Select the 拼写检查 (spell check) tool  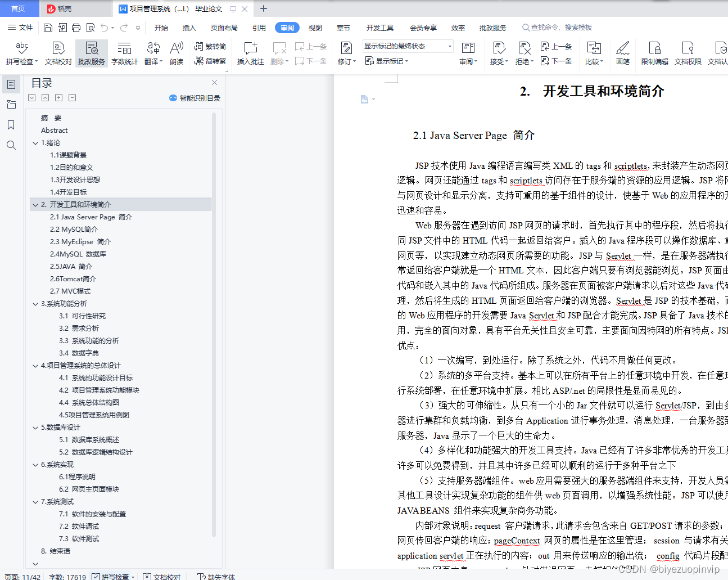20,53
